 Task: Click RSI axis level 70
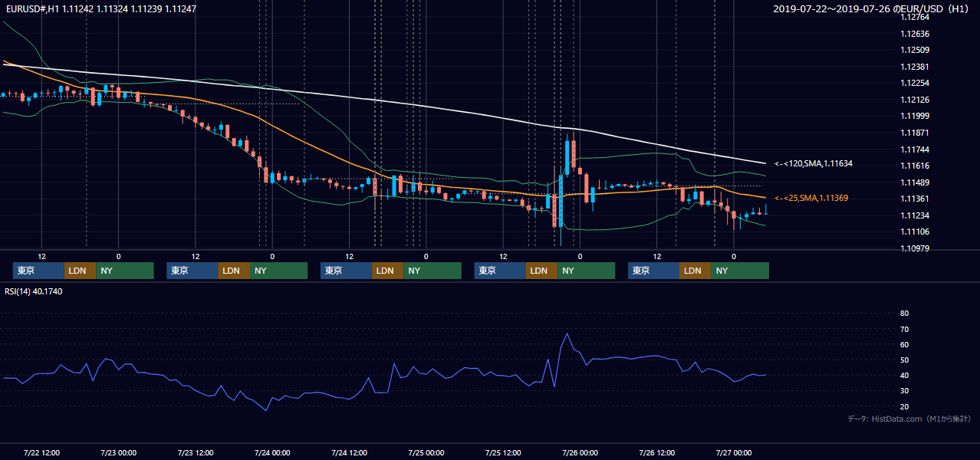click(x=904, y=329)
